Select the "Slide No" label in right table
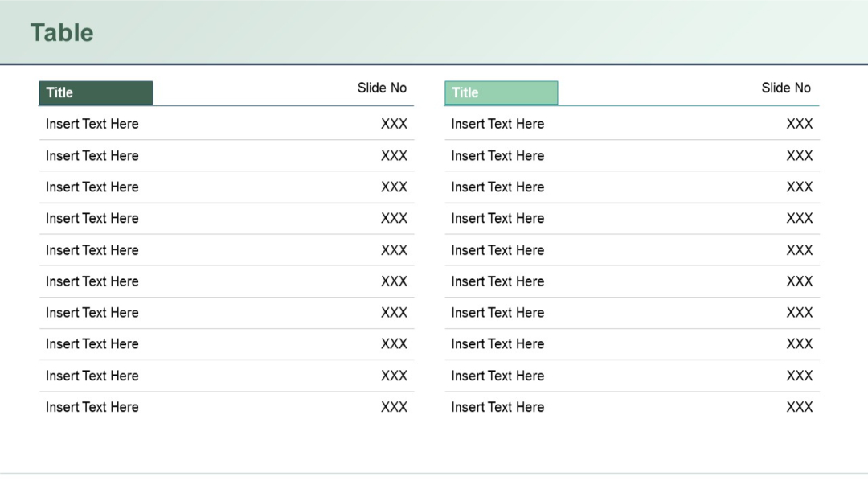Viewport: 868px width, 489px height. (x=786, y=88)
